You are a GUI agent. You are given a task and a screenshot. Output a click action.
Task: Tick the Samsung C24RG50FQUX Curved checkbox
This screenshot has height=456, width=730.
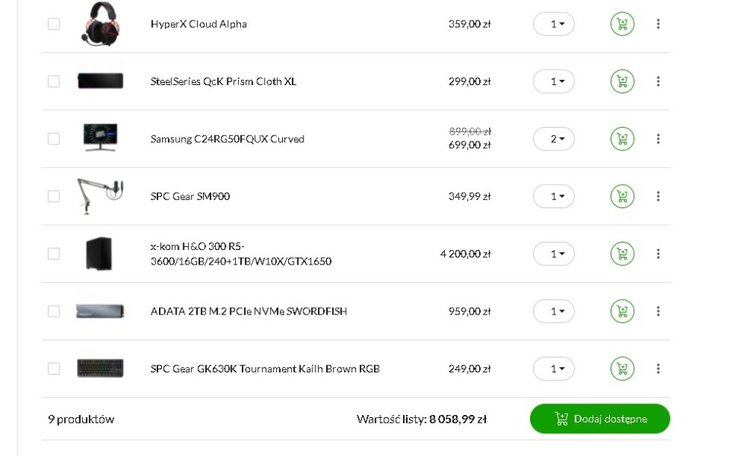click(54, 139)
